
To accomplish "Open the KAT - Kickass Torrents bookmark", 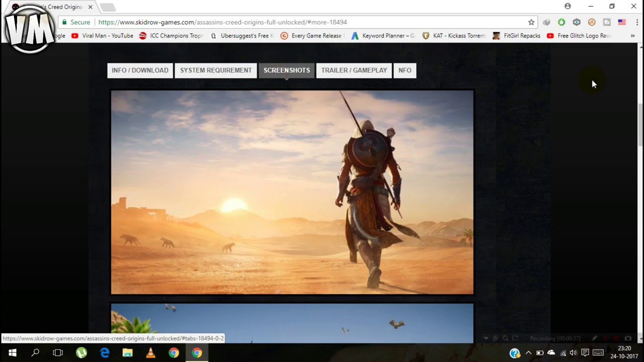I will click(454, 36).
